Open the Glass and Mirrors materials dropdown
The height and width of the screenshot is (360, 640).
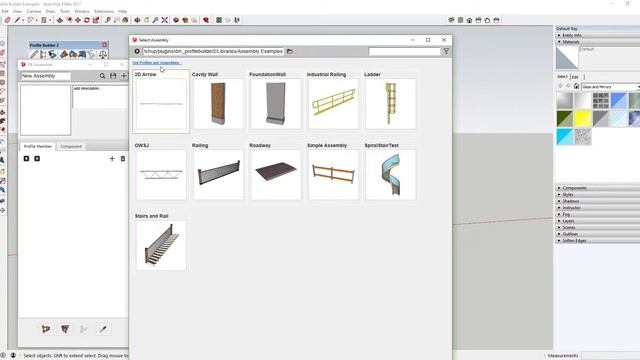click(x=611, y=87)
